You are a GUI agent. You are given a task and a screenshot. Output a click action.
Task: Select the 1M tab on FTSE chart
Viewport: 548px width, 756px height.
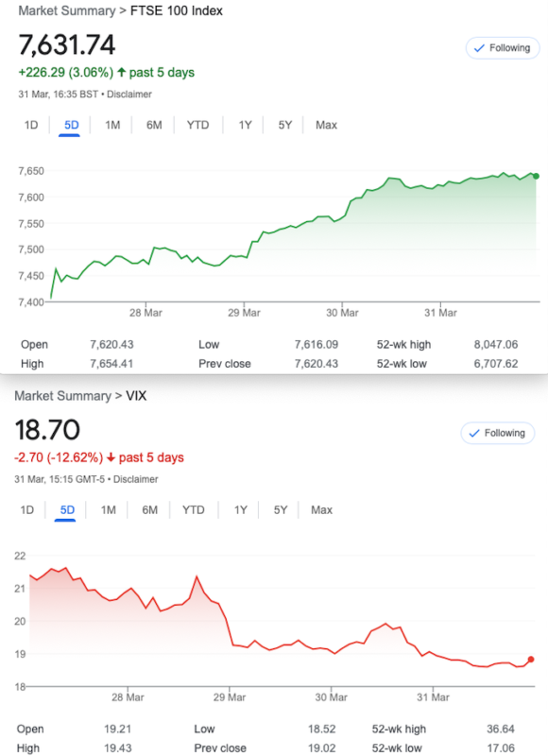point(112,126)
